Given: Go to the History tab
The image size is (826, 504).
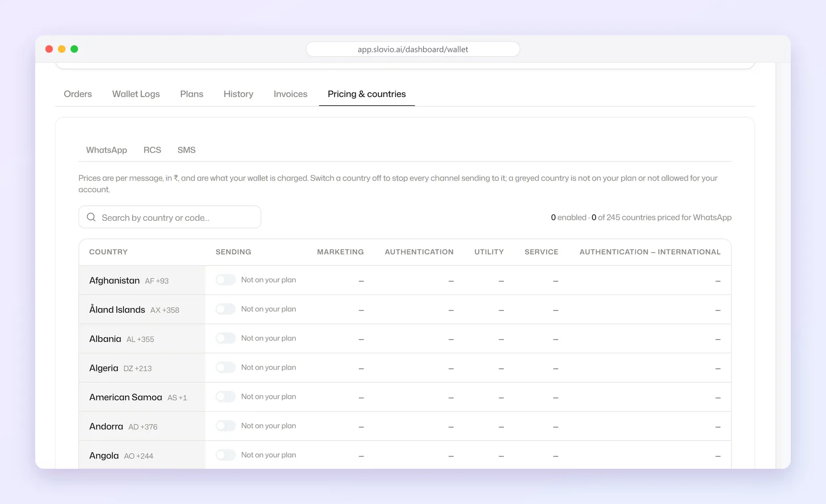Looking at the screenshot, I should [x=239, y=94].
